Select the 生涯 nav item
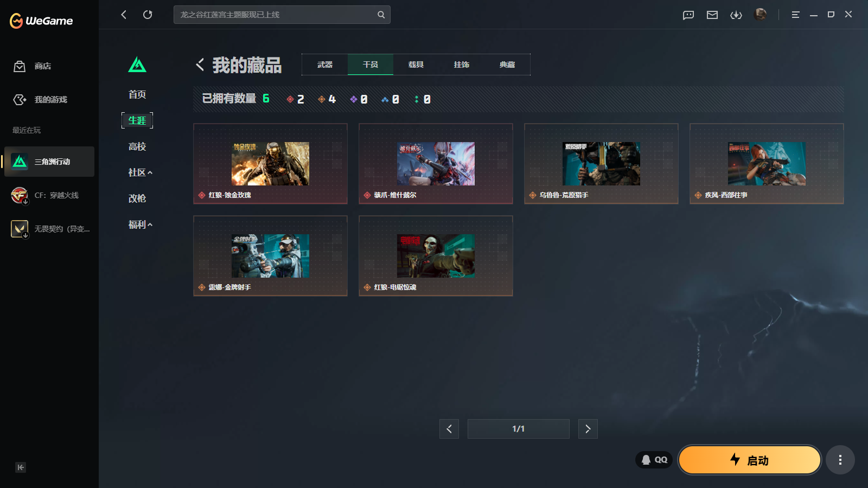Image resolution: width=868 pixels, height=488 pixels. point(137,120)
